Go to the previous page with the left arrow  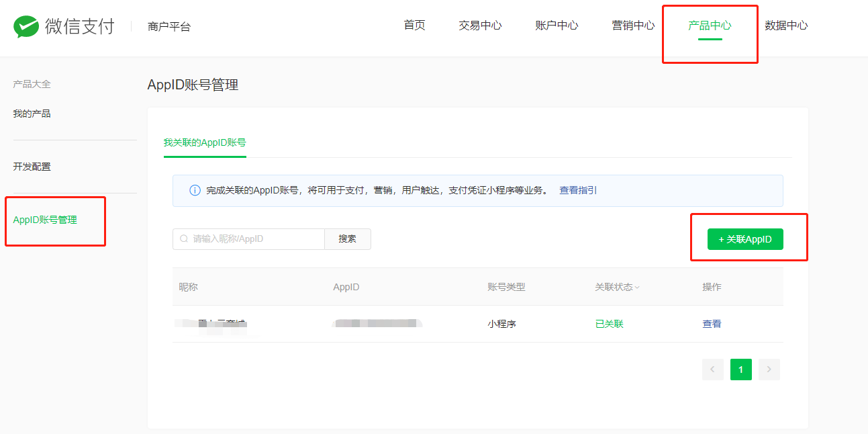click(x=713, y=370)
